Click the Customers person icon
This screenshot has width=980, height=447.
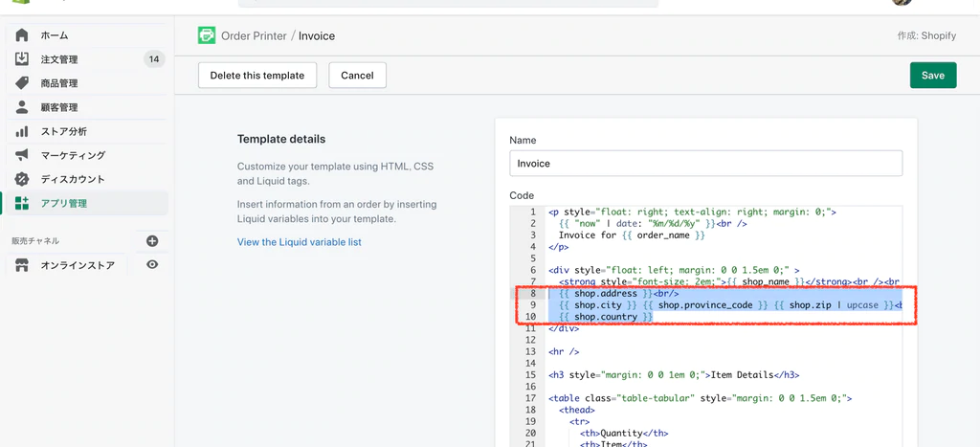click(x=22, y=107)
